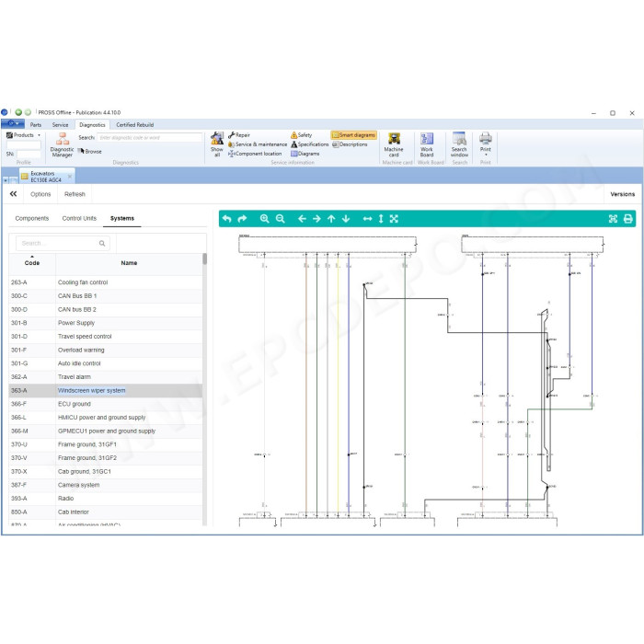Screen dimensions: 644x644
Task: Zoom in on the diagram
Action: pos(265,219)
